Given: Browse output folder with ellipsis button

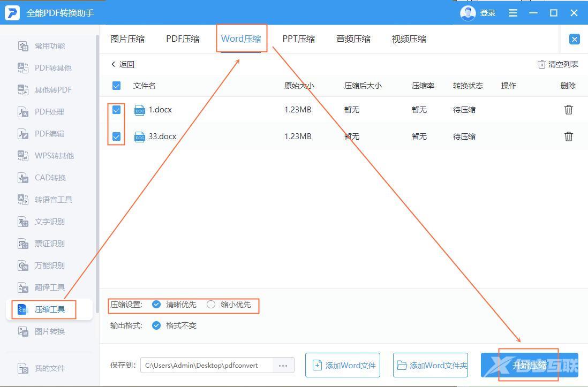Looking at the screenshot, I should click(283, 366).
